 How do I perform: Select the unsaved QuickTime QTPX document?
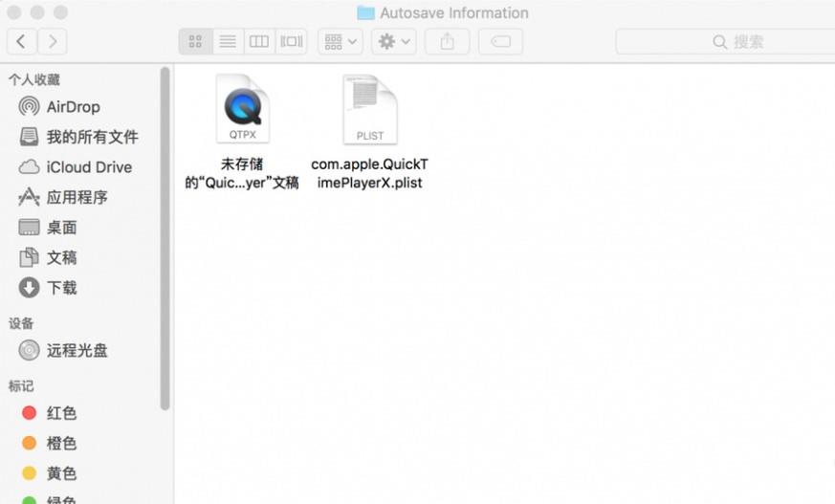coord(242,110)
